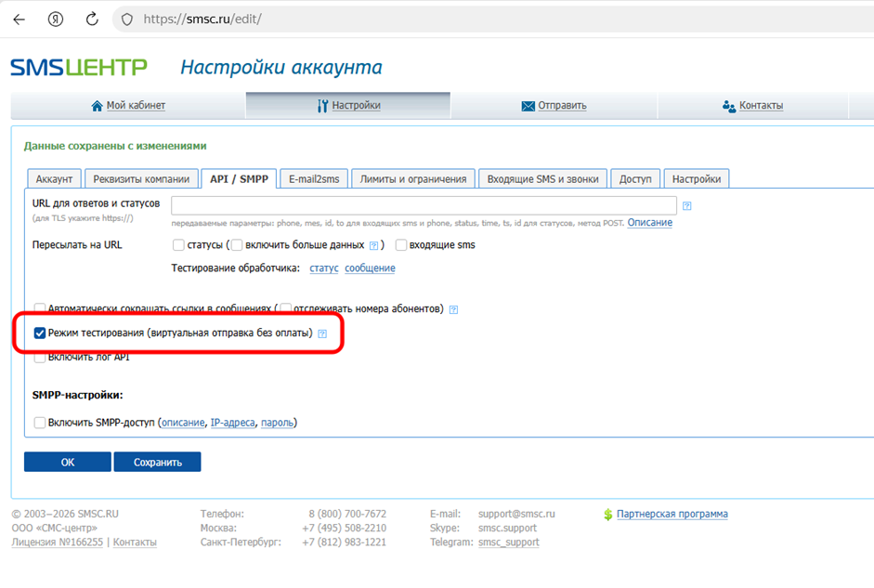Click the 'URL для ответов и статусов' input field
The height and width of the screenshot is (588, 874).
click(x=424, y=205)
